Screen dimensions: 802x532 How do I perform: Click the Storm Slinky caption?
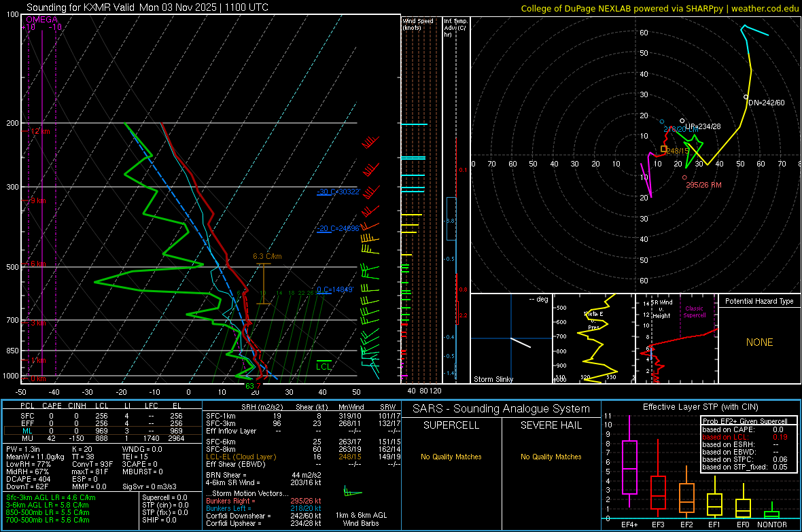(493, 379)
